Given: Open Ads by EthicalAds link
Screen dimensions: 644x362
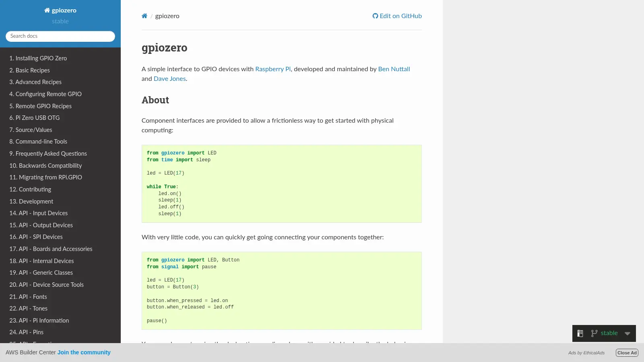Looking at the screenshot, I should [x=586, y=353].
